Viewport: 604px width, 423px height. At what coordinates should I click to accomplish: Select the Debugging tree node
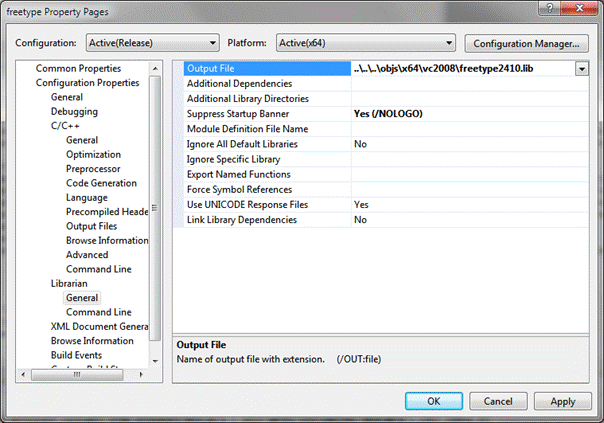click(74, 112)
